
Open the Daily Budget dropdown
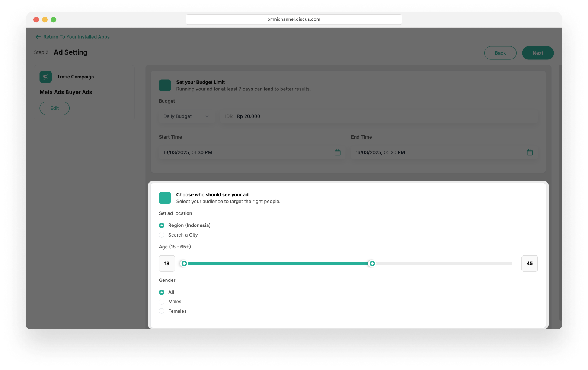[186, 116]
